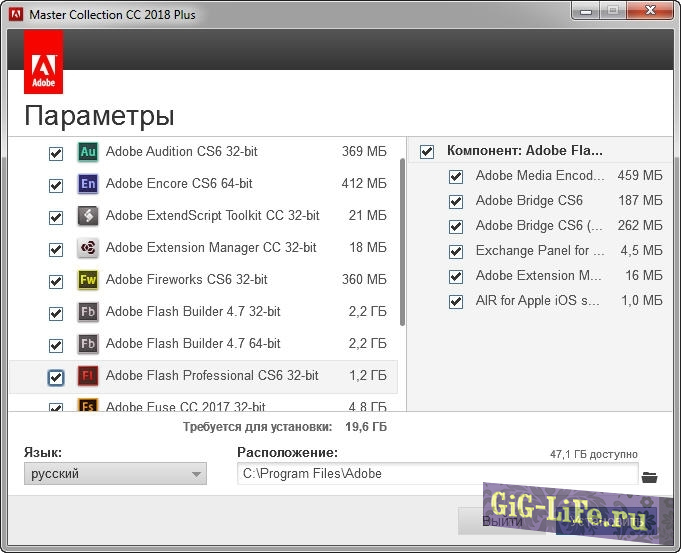Click the Adobe Encore CS6 icon
Image resolution: width=681 pixels, height=553 pixels.
pyautogui.click(x=87, y=184)
